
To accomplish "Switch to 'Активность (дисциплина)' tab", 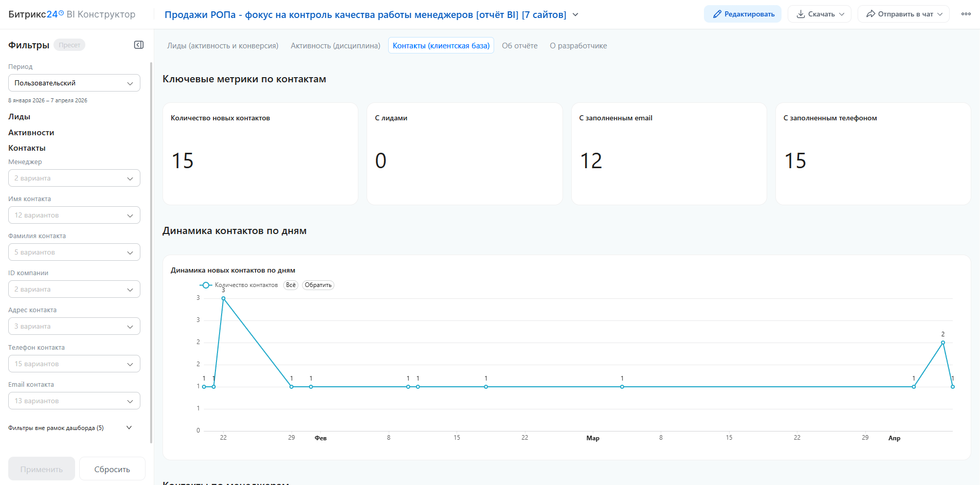I will (335, 46).
